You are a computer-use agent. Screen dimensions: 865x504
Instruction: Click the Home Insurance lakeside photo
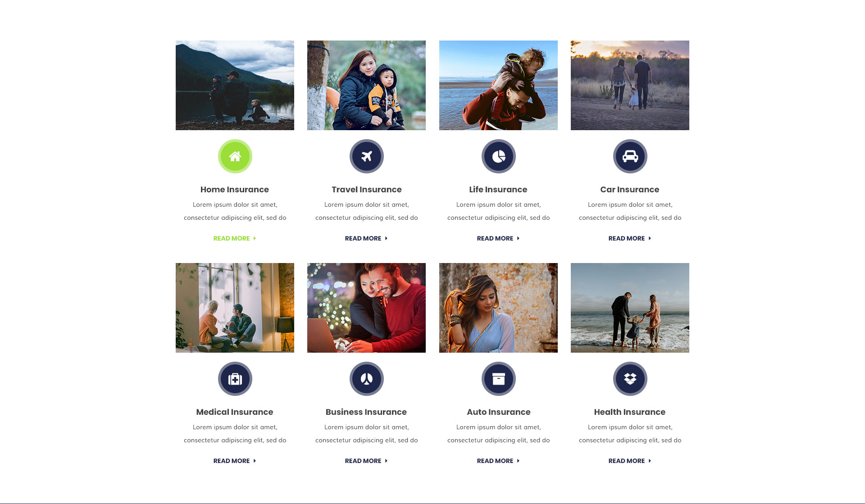[235, 85]
